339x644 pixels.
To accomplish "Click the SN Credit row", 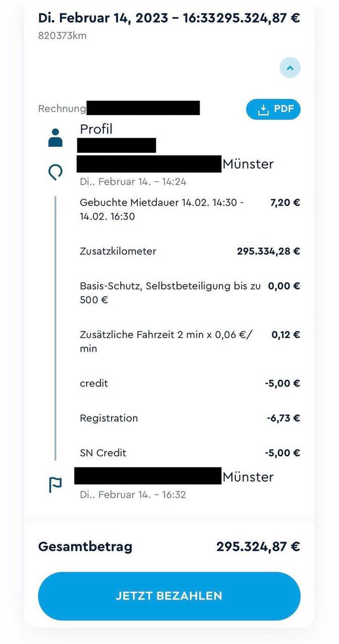I will point(103,453).
